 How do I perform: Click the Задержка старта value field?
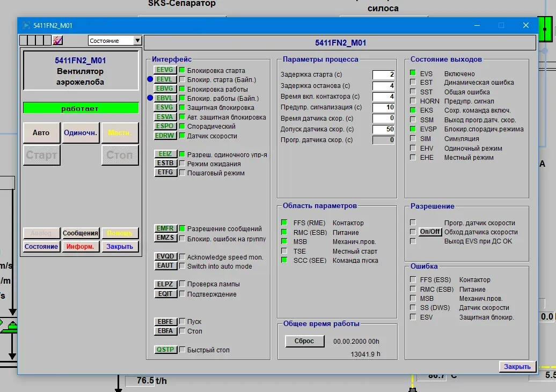[383, 75]
